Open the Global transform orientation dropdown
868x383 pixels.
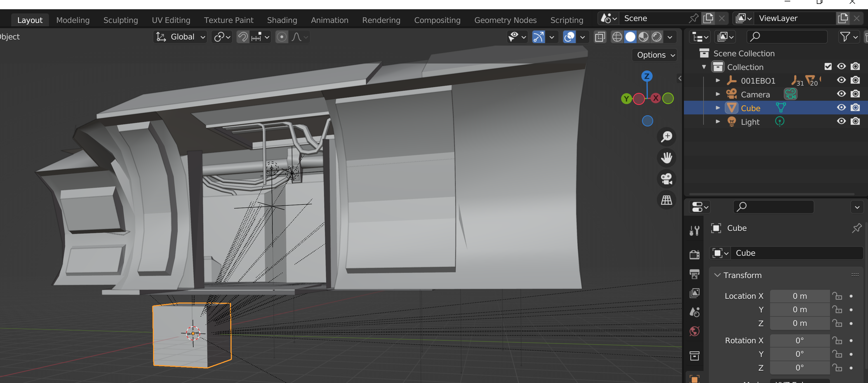180,37
